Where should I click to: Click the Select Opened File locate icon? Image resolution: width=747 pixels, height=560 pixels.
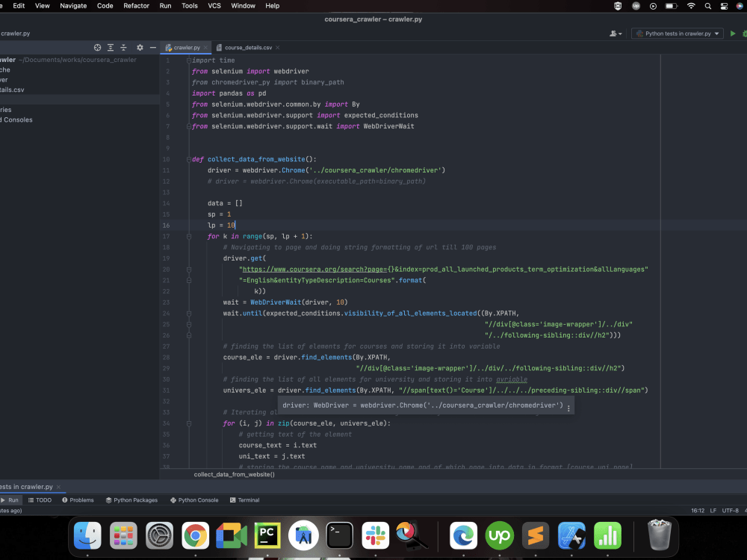(x=97, y=47)
